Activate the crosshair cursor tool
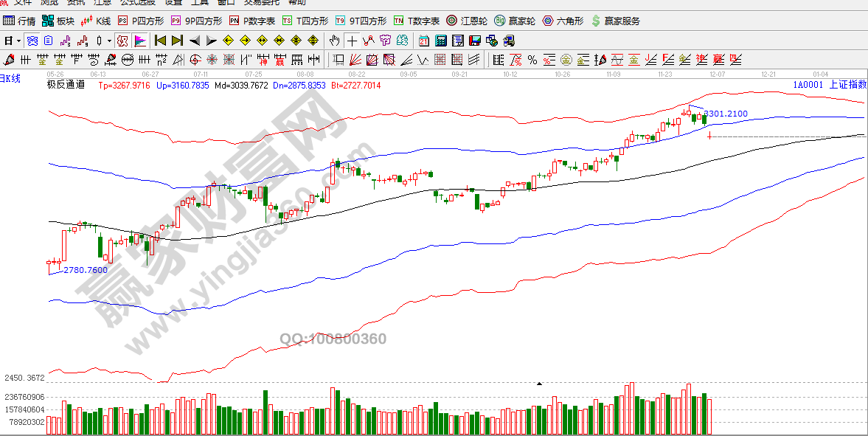The width and height of the screenshot is (868, 436). (352, 40)
